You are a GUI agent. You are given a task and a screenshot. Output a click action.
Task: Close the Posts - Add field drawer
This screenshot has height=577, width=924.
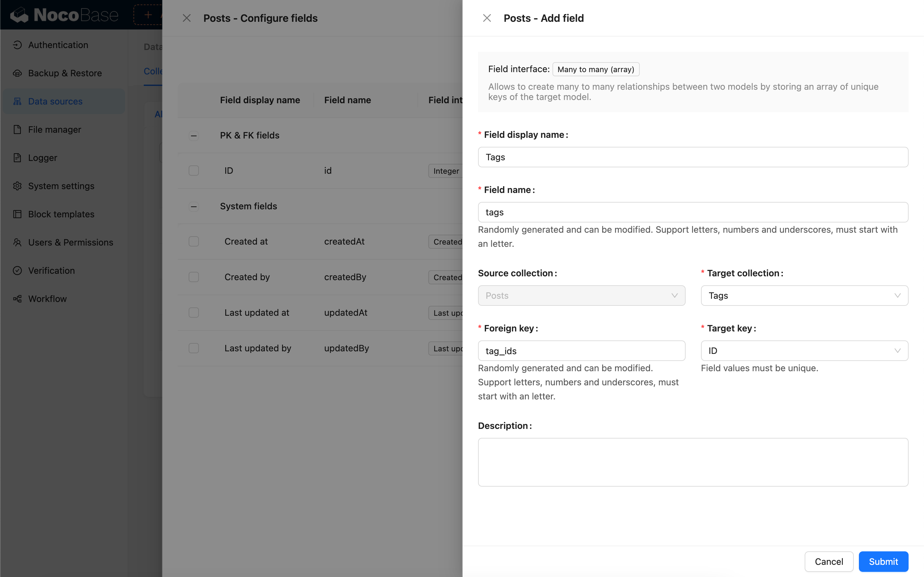(x=487, y=18)
